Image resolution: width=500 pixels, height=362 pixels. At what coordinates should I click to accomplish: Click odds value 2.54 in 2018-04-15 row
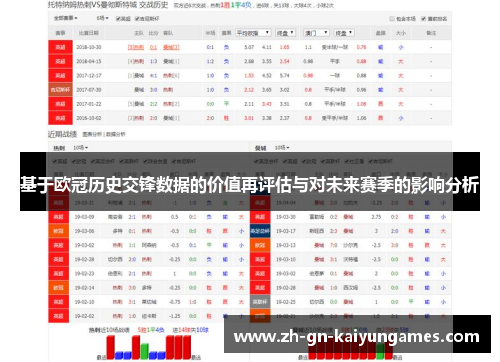tap(284, 61)
